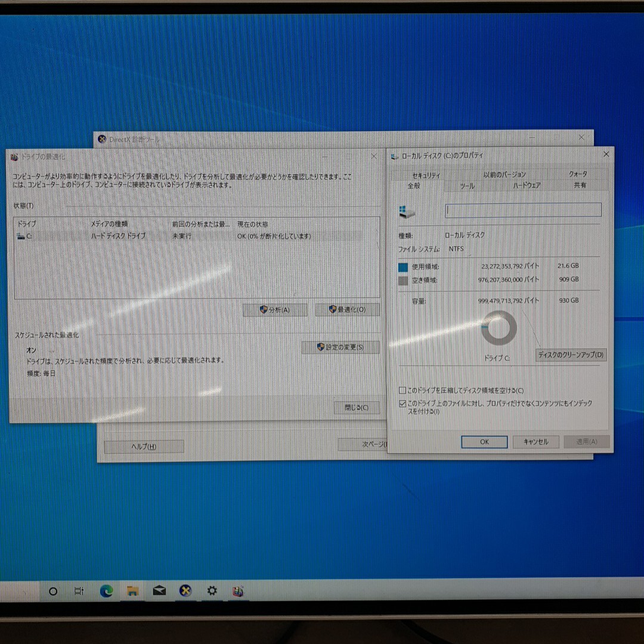Click the drive C usage donut chart
Viewport: 644px width, 644px height.
coord(499,328)
